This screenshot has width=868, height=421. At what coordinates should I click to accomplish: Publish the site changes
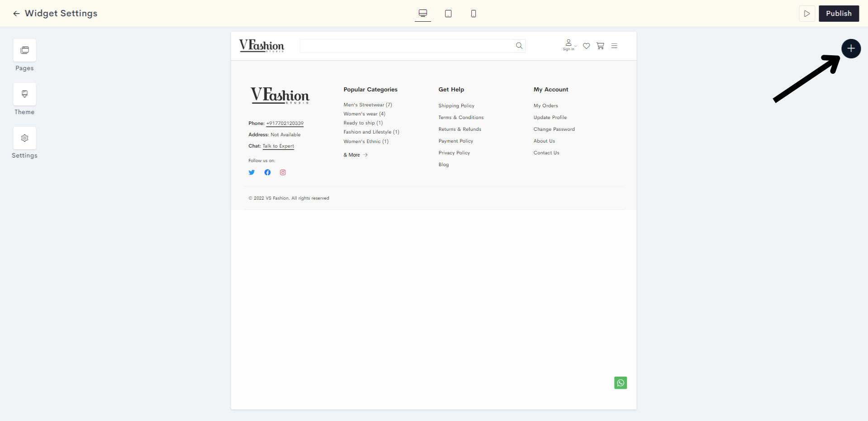coord(839,14)
